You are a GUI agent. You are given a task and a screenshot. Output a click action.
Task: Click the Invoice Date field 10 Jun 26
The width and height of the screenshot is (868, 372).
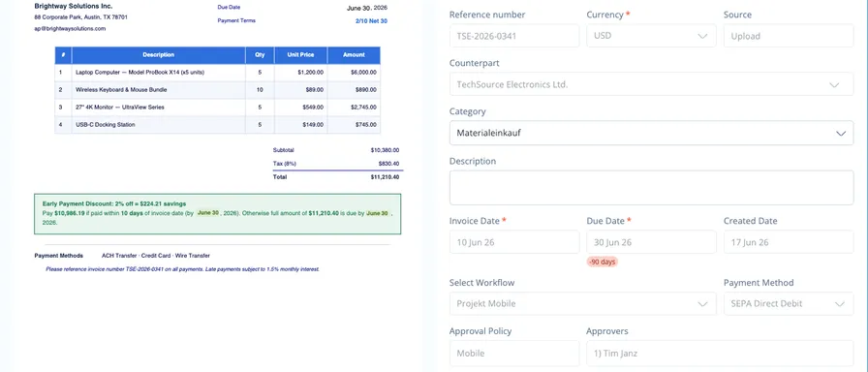click(514, 242)
